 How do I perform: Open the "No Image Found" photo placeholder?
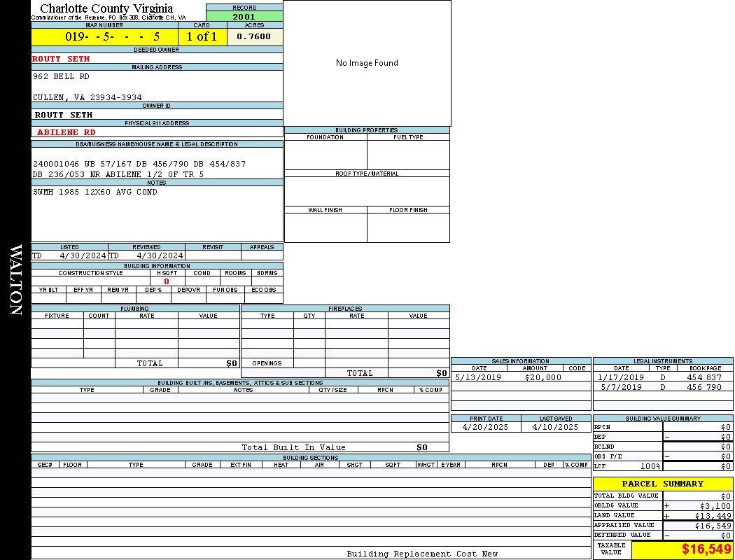(x=367, y=63)
